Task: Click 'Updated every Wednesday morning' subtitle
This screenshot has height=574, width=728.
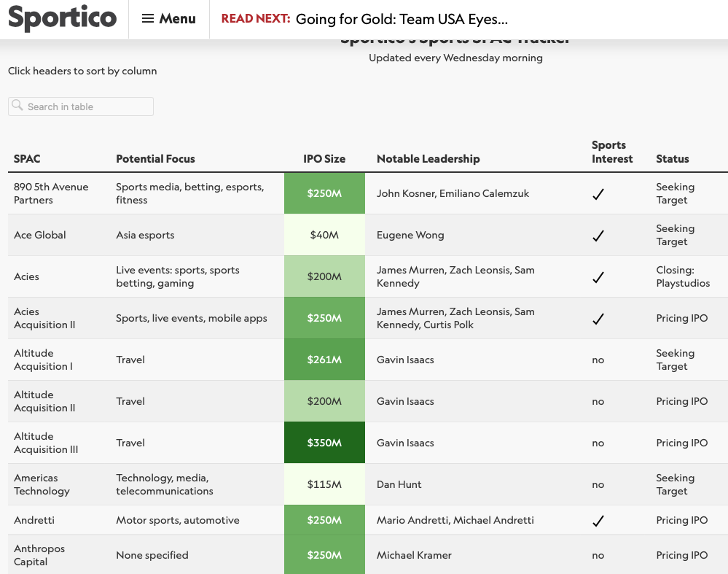Action: click(455, 58)
